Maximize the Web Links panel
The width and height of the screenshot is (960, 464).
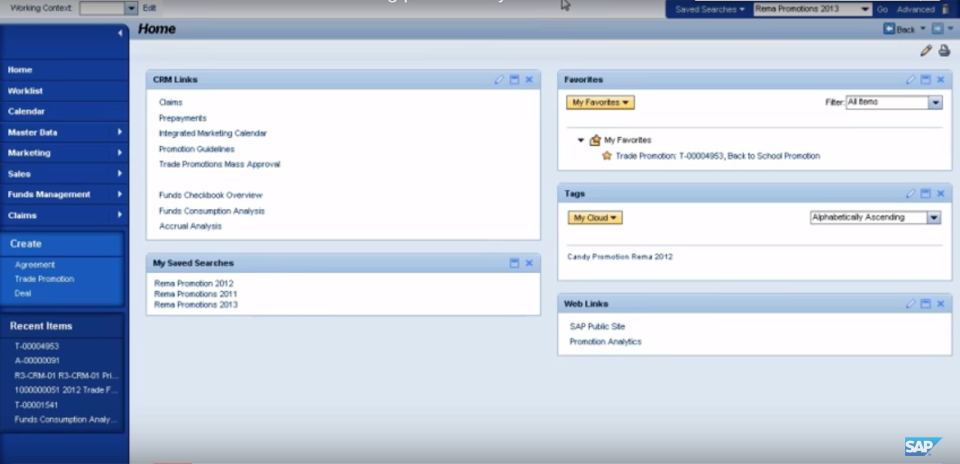(926, 304)
